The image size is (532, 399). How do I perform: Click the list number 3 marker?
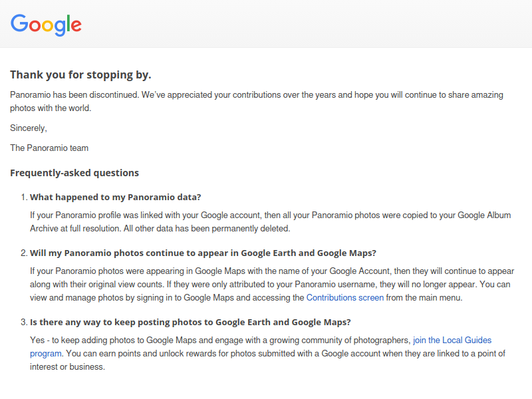click(24, 323)
